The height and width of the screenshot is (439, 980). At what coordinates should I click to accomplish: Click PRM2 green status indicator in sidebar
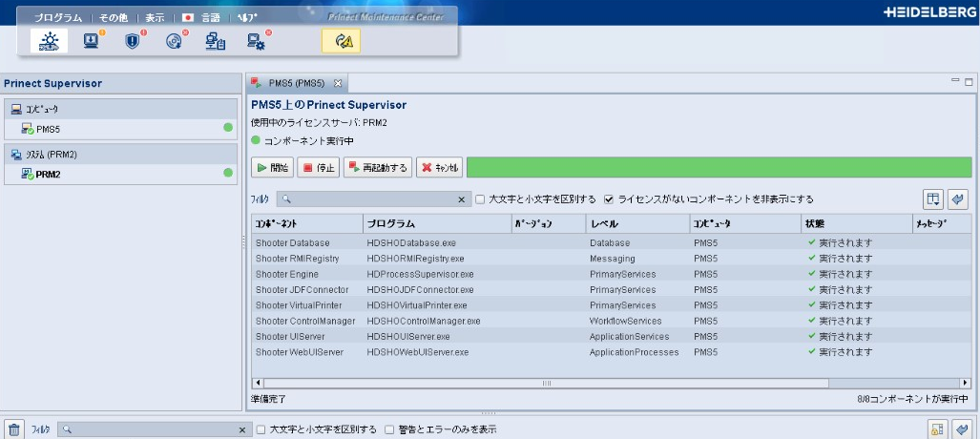(x=228, y=173)
